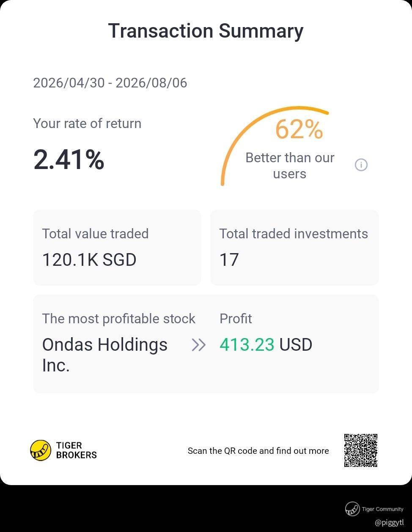
Task: Click the double chevron arrow next to Ondas Holdings
Action: [199, 345]
